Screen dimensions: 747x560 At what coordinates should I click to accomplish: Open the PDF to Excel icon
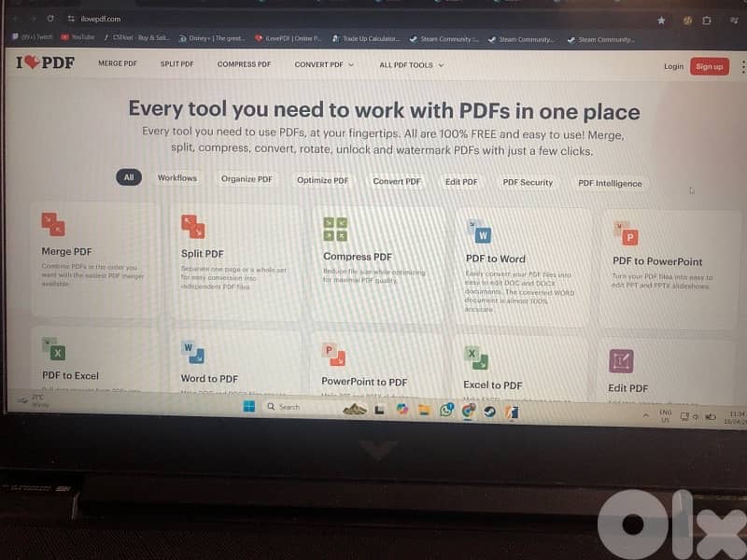coord(53,348)
